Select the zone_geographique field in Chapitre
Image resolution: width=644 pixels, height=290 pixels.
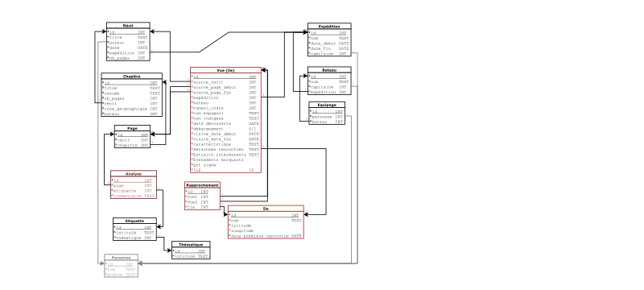(x=132, y=109)
